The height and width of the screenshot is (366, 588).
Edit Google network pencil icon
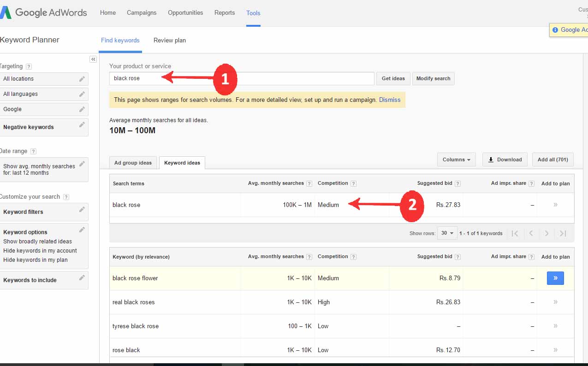82,109
